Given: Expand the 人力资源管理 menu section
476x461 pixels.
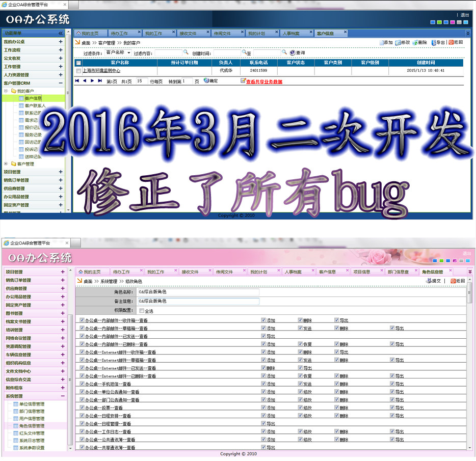Looking at the screenshot, I should pyautogui.click(x=61, y=74).
